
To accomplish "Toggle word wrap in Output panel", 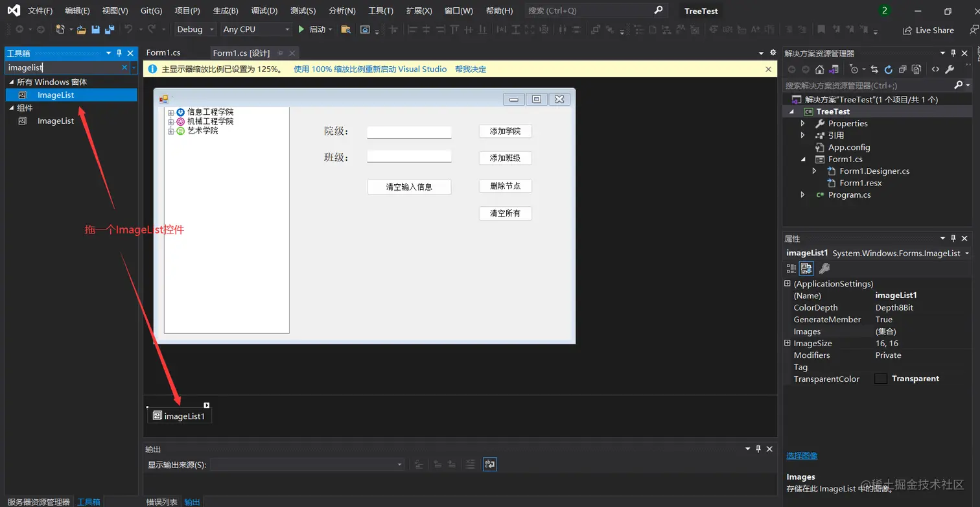I will pyautogui.click(x=490, y=464).
